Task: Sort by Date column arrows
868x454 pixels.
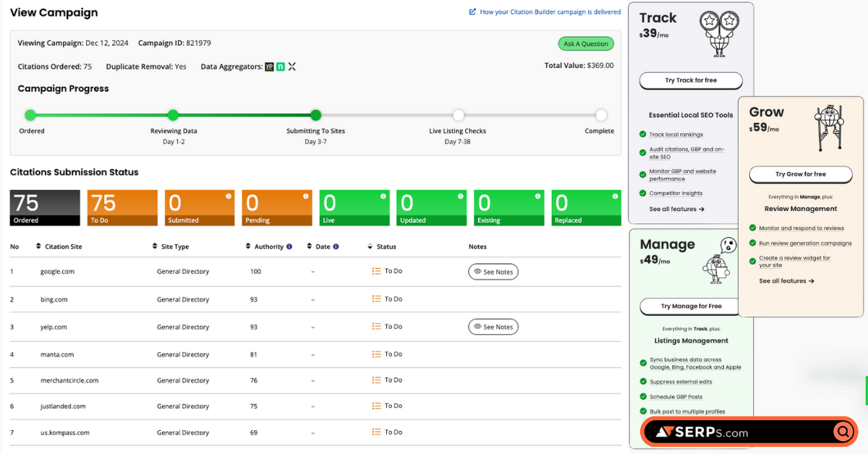Action: coord(310,247)
